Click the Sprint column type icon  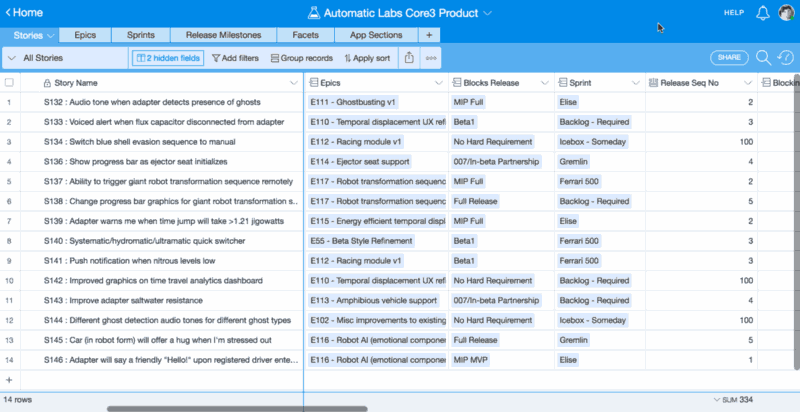[x=563, y=83]
